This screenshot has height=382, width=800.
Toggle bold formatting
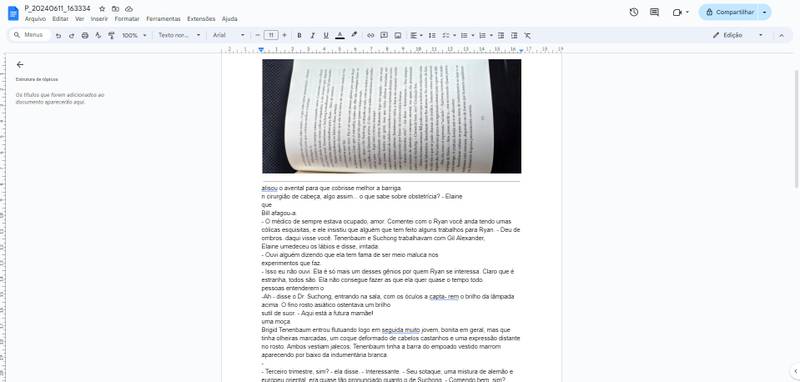pos(299,35)
